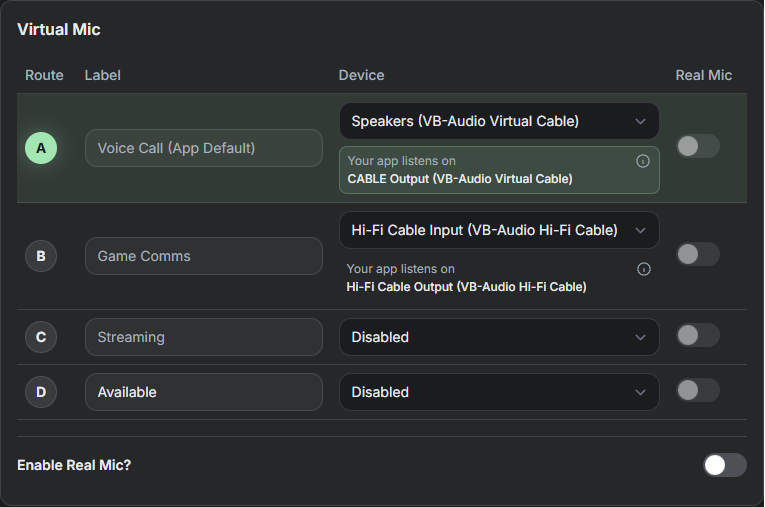Click the Real Mic column header
Viewport: 765px width, 507px height.
[704, 75]
